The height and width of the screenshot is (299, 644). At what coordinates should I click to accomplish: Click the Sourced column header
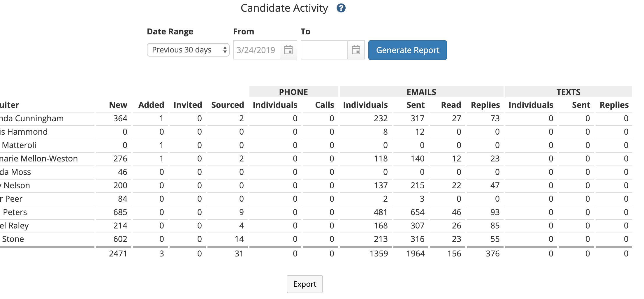coord(228,105)
